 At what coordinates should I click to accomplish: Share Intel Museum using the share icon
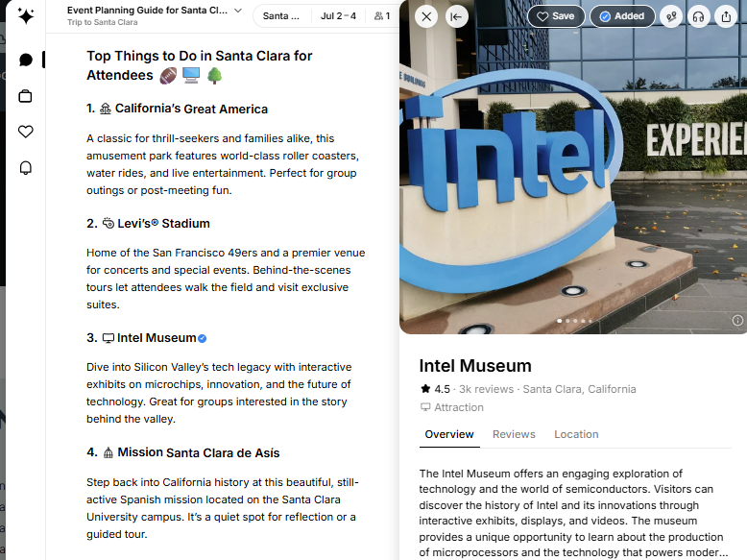coord(726,16)
